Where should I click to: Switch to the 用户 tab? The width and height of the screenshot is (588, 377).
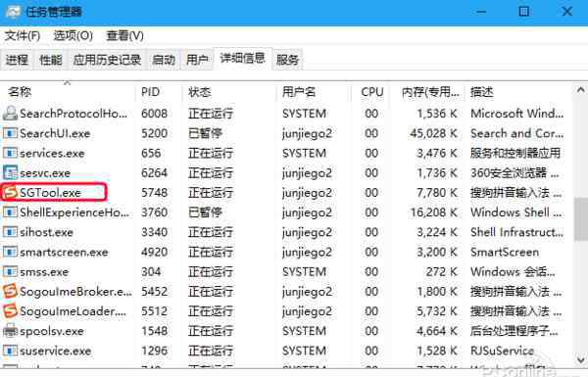point(197,60)
